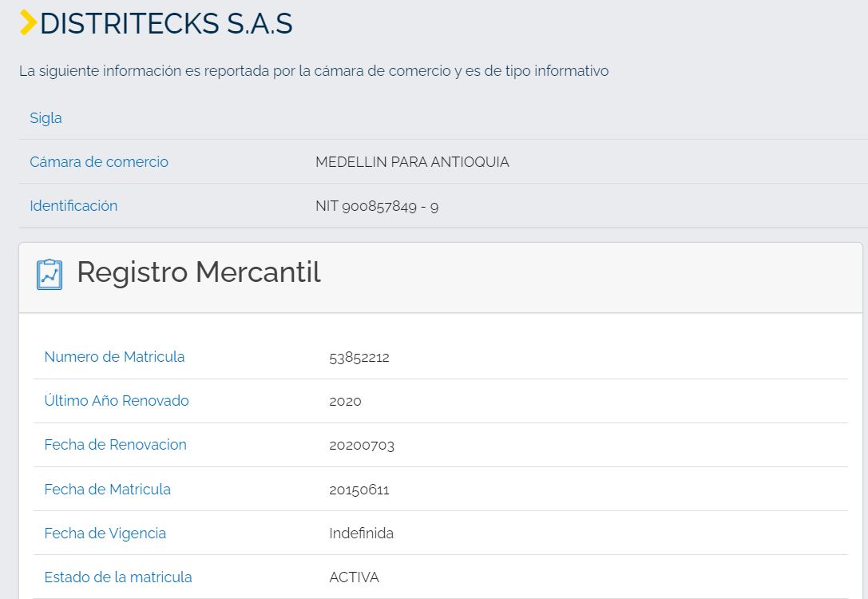Select the NIT 900857849 - 9 value

click(377, 207)
